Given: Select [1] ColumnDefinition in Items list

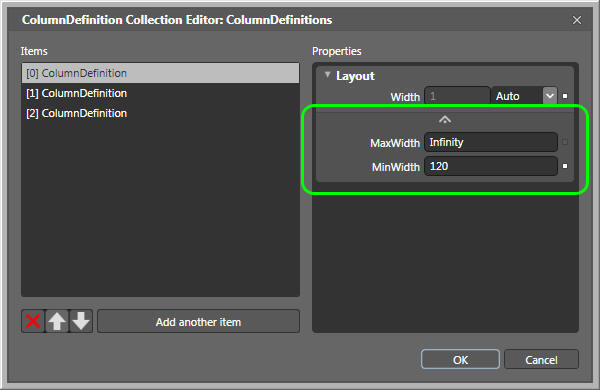Looking at the screenshot, I should pos(160,93).
